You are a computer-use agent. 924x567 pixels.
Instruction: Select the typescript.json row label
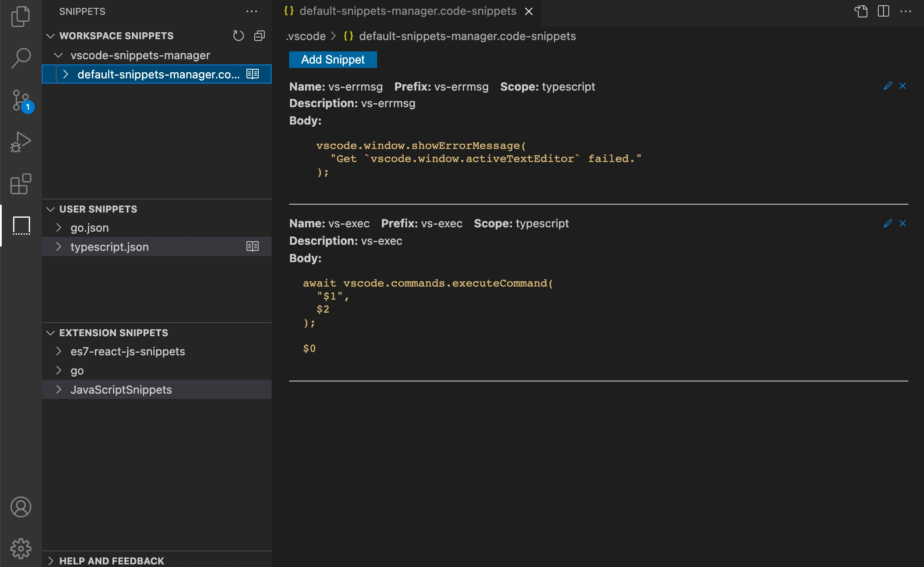point(110,247)
